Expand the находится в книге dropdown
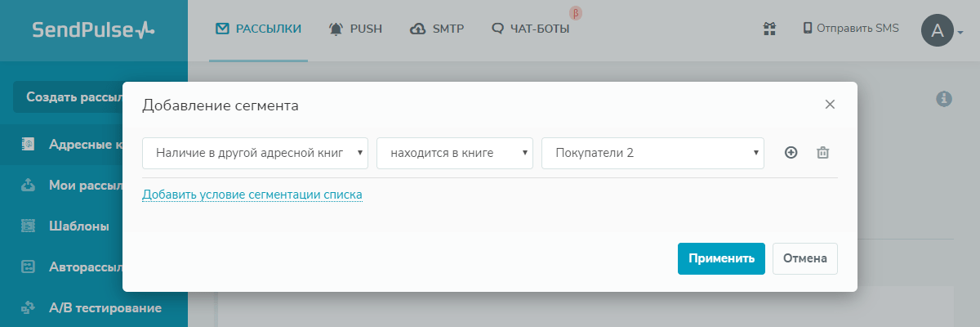The width and height of the screenshot is (980, 327). point(454,153)
